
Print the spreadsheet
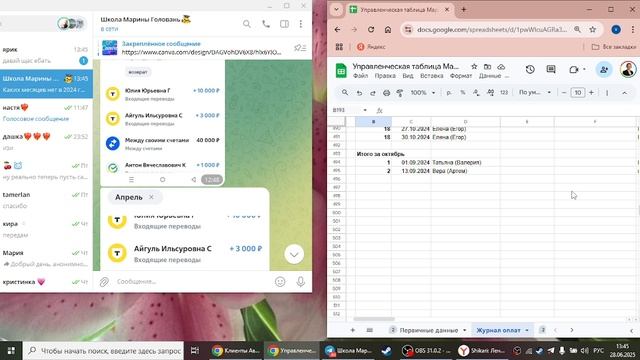387,93
